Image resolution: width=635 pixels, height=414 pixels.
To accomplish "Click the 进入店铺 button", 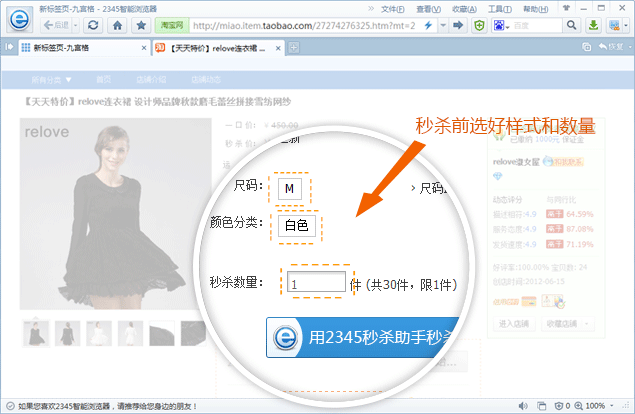I will click(513, 323).
